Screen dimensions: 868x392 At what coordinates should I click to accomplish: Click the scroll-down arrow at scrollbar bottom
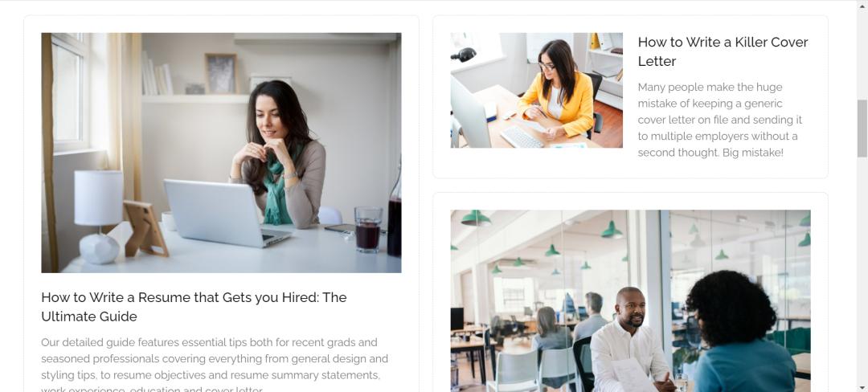[862, 387]
